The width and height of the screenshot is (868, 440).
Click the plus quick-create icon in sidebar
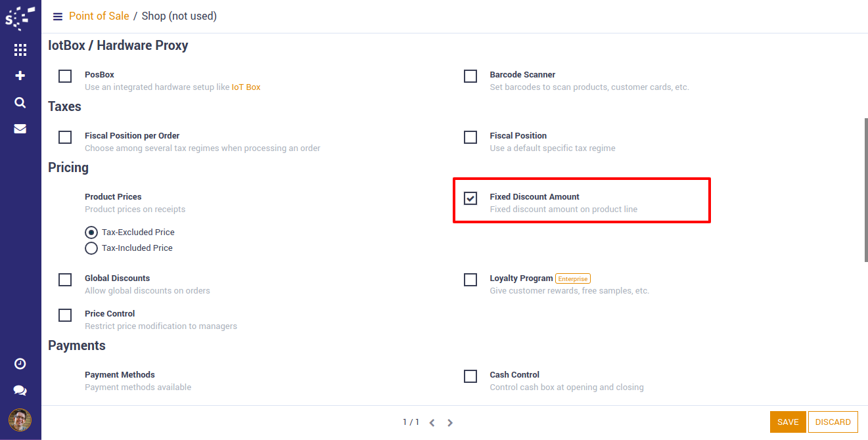point(20,76)
